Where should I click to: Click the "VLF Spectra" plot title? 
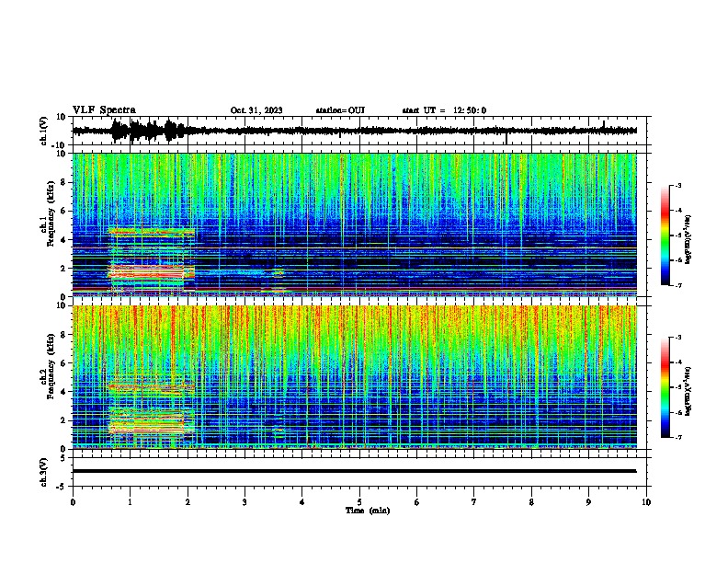(x=104, y=110)
